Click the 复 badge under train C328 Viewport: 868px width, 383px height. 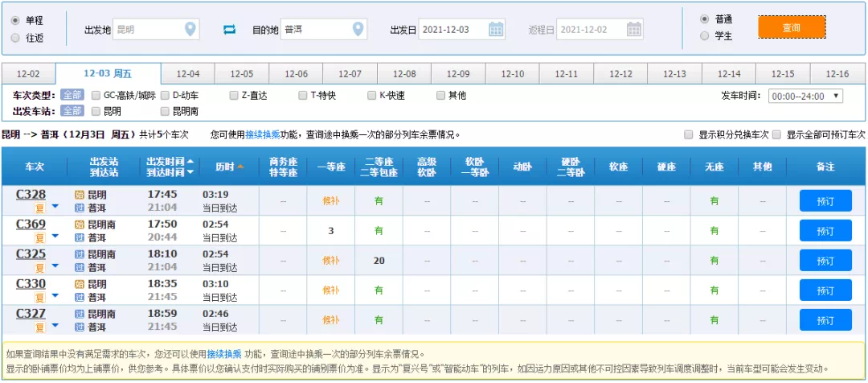click(39, 208)
